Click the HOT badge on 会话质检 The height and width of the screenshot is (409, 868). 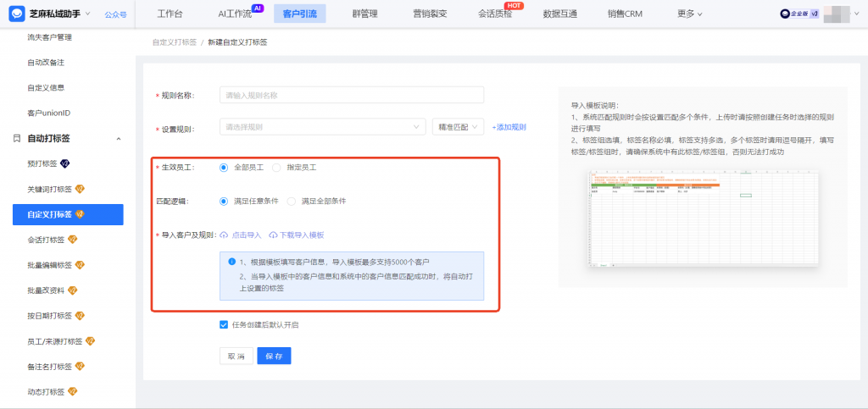514,6
